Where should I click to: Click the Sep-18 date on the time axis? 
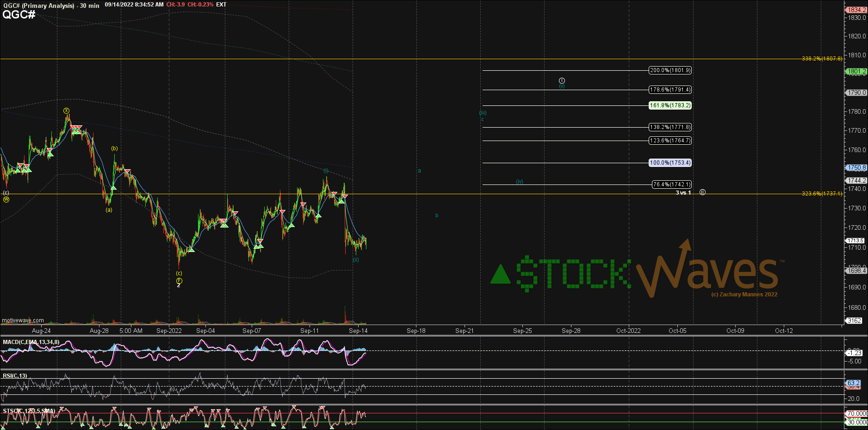click(416, 331)
